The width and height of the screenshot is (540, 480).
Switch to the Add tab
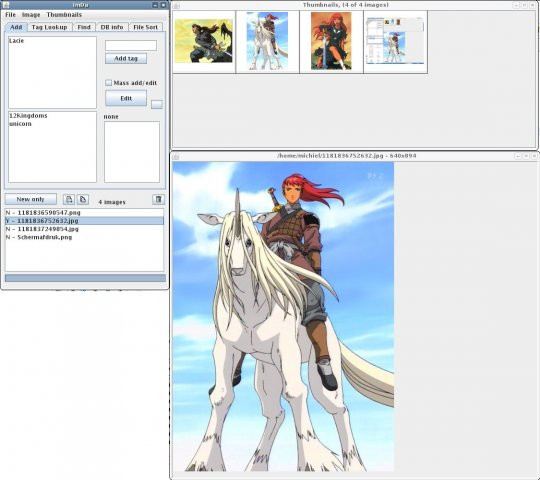click(x=16, y=27)
